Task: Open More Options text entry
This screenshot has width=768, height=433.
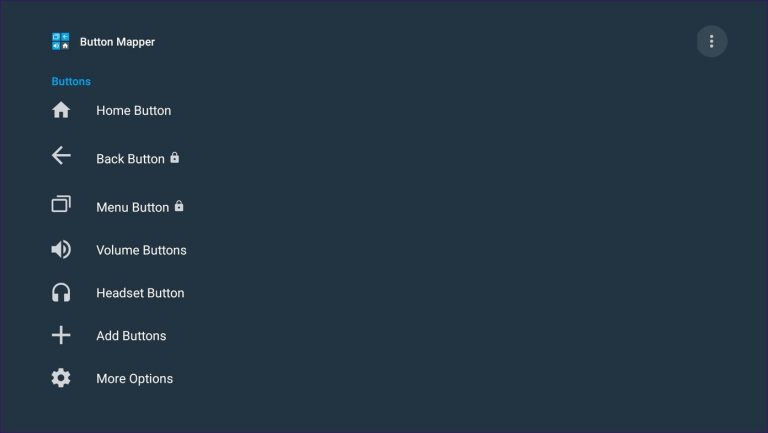Action: [x=134, y=379]
